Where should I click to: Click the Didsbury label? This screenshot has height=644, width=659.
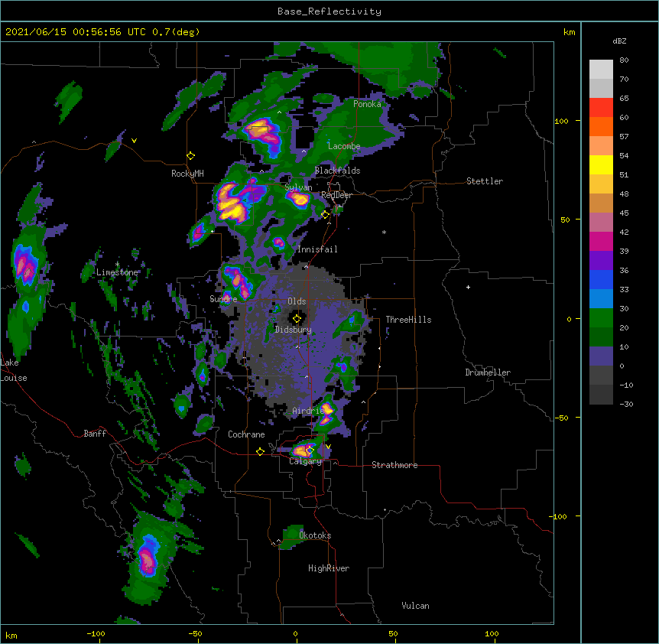294,330
